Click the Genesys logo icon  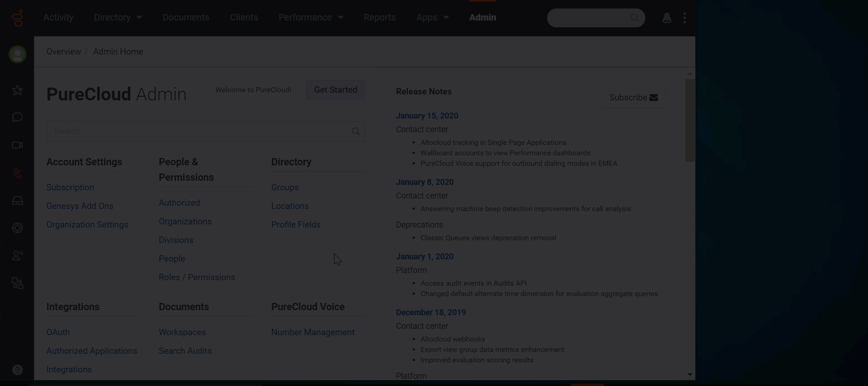[17, 18]
